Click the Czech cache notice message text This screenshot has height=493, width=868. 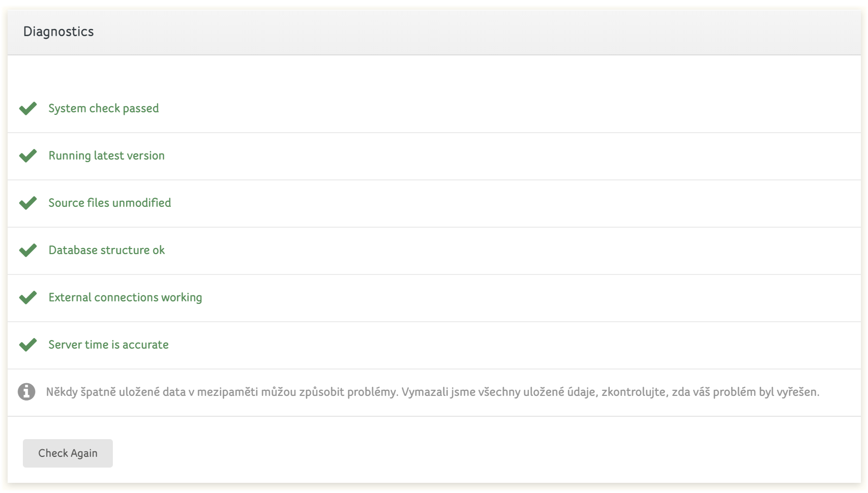coord(433,392)
